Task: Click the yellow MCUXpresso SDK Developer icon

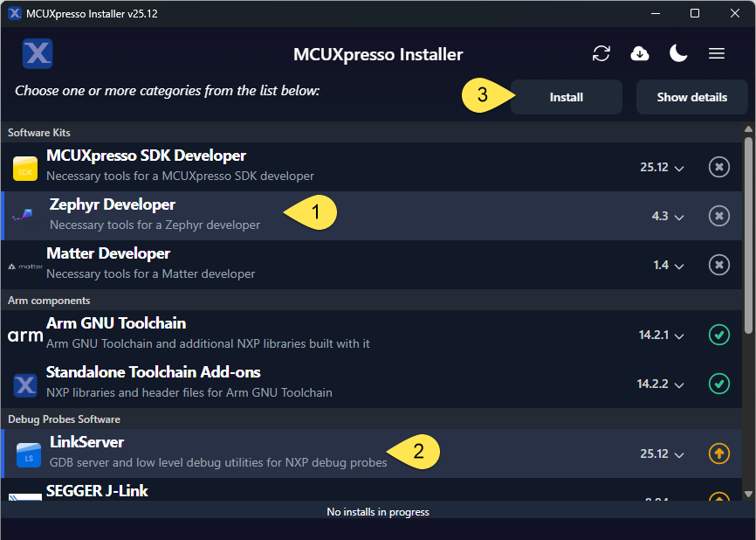Action: (24, 166)
